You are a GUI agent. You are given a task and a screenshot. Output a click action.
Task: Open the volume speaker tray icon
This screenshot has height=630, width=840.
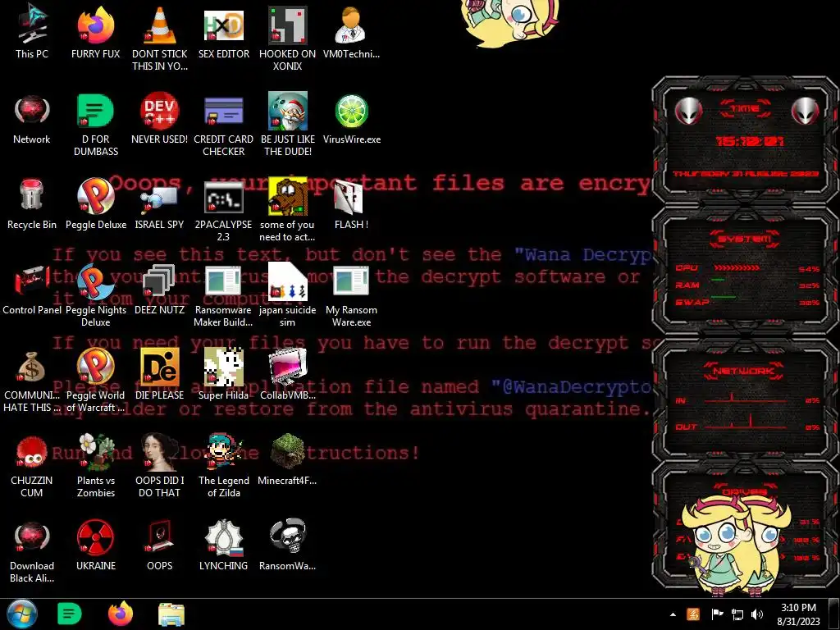pyautogui.click(x=757, y=614)
